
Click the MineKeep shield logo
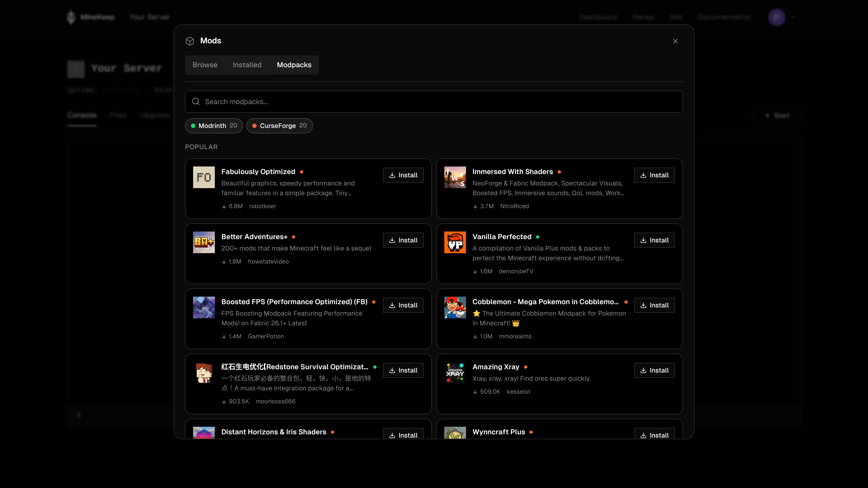[71, 17]
